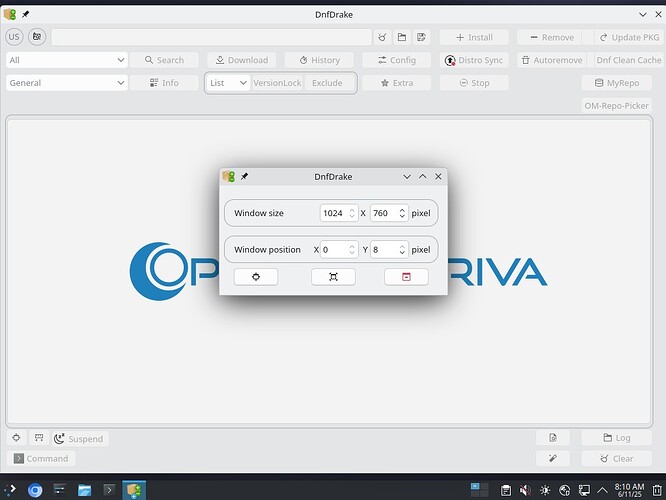Click the brightness tray icon
This screenshot has width=666, height=500.
[x=545, y=491]
